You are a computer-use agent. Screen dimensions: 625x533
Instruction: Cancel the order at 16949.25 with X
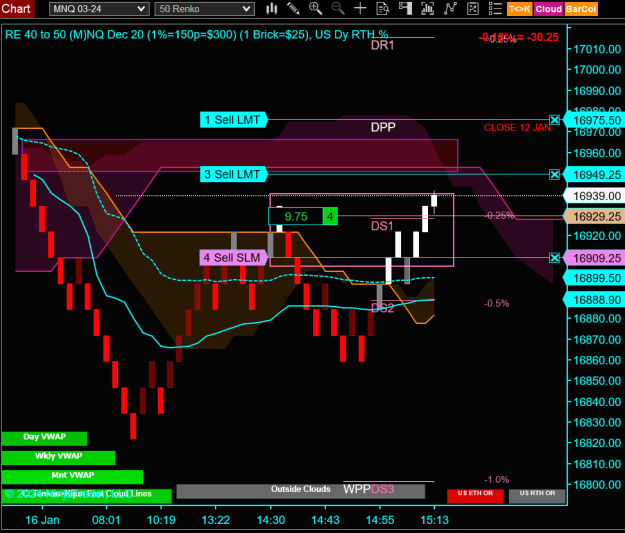coord(554,174)
